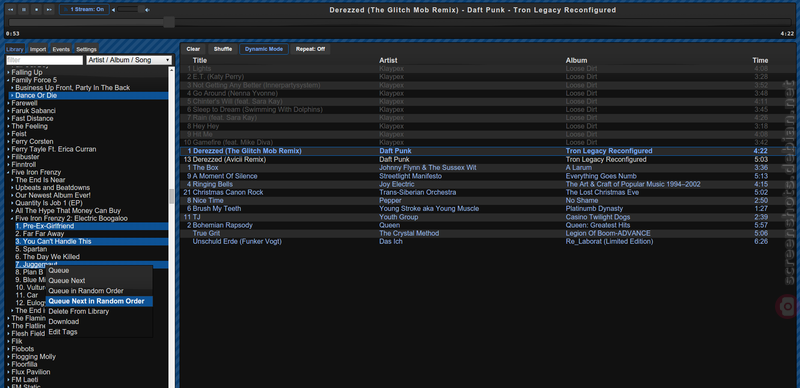Select song 3. You Can't Handle This

click(91, 241)
